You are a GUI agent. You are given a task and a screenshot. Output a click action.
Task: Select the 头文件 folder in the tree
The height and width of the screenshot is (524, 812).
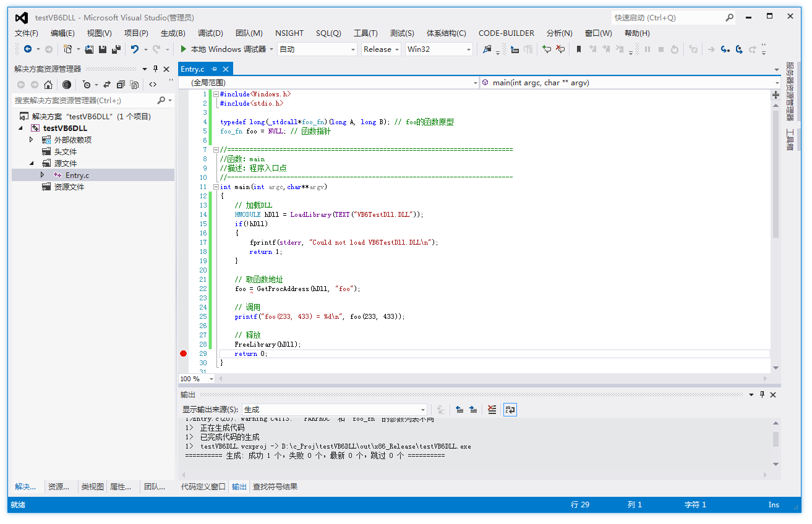[65, 152]
